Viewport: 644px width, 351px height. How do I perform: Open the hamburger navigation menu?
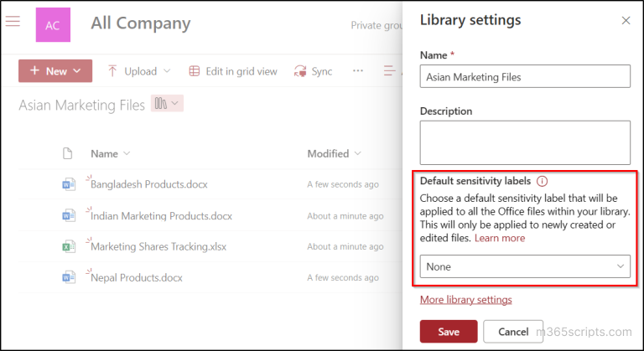point(13,21)
